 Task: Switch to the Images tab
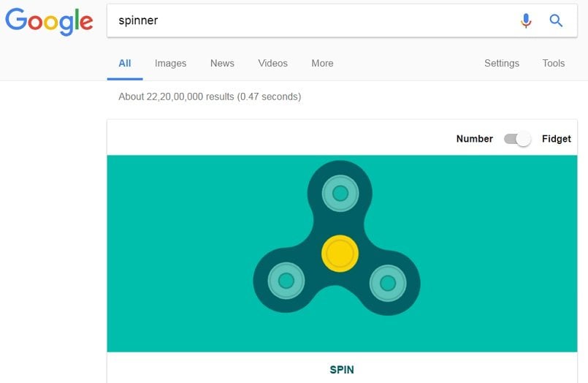(x=170, y=64)
